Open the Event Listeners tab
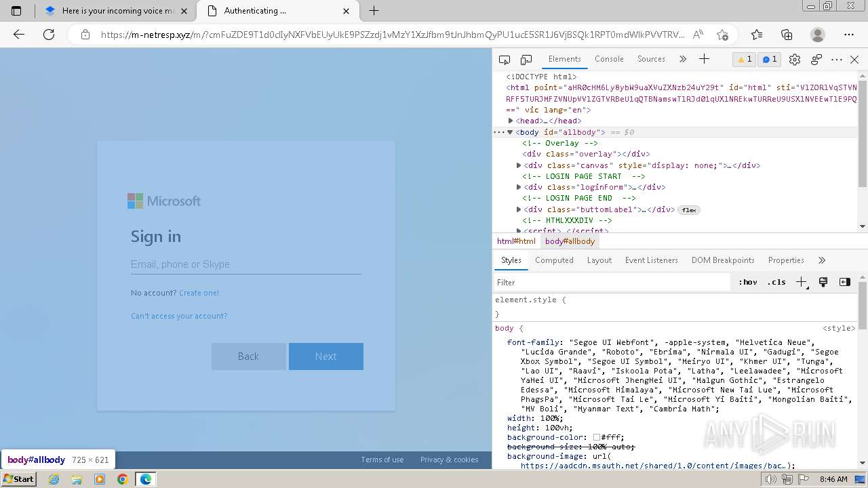The width and height of the screenshot is (868, 488). [x=652, y=260]
